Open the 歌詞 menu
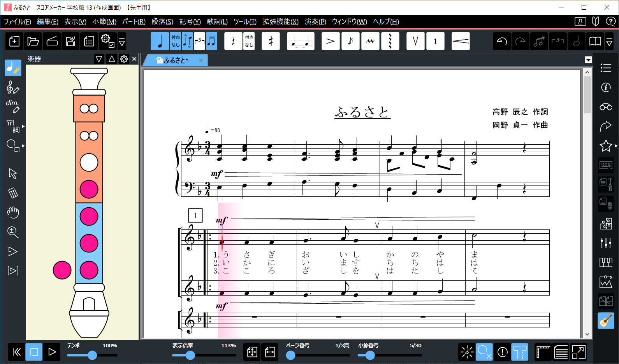The image size is (619, 364). tap(217, 22)
